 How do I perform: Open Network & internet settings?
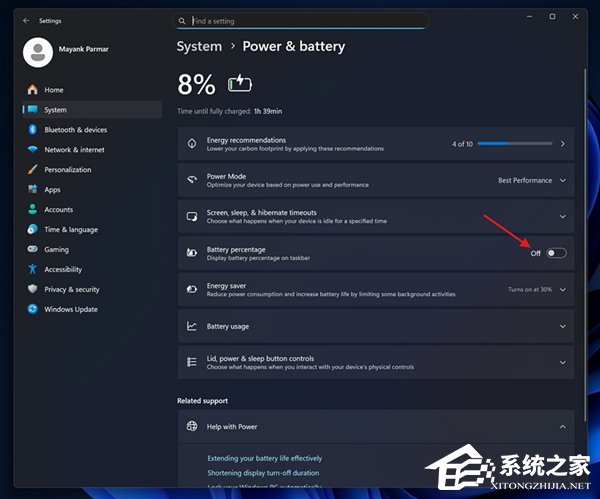(92, 150)
